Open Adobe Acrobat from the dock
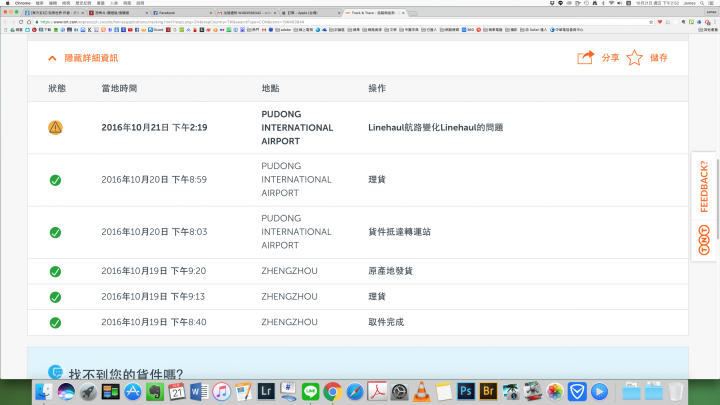This screenshot has width=720, height=405. coord(377,392)
